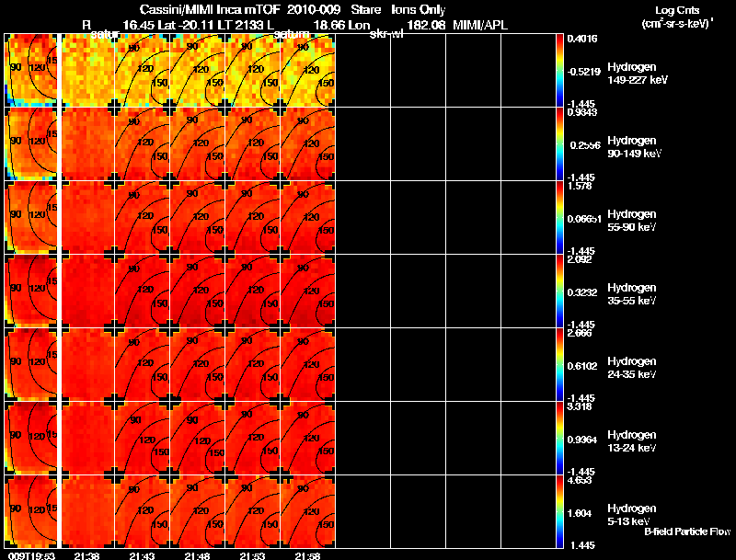736x560 pixels.
Task: Select the 55-90 keV image at 21:48
Action: [x=198, y=218]
